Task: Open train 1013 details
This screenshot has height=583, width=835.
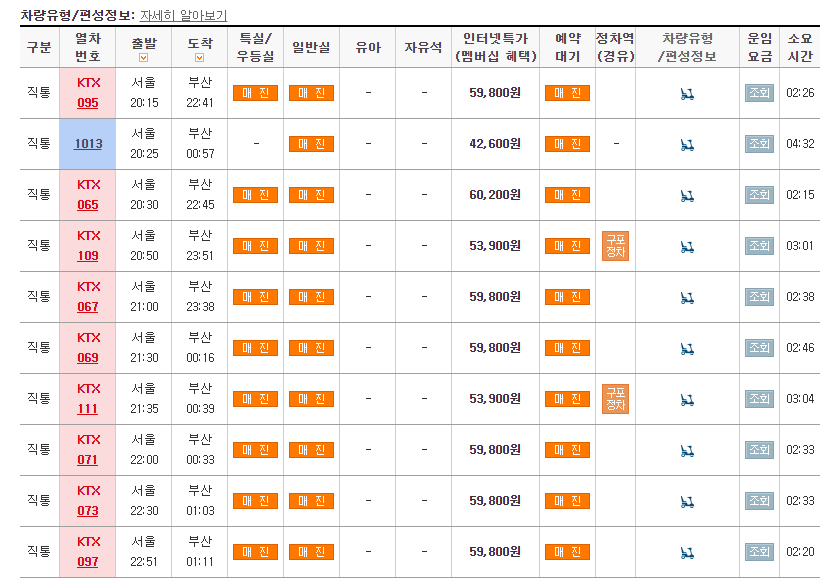Action: [88, 144]
